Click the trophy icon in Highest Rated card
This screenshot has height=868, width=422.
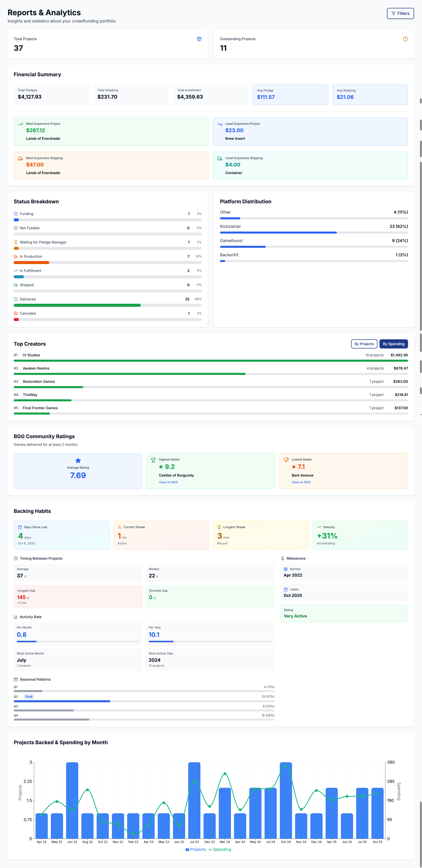[x=153, y=459]
